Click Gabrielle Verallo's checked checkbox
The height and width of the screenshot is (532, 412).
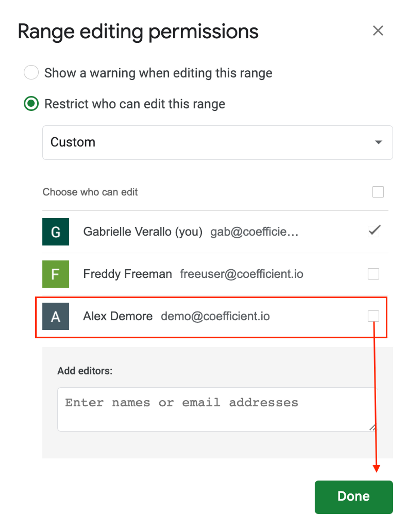[373, 231]
